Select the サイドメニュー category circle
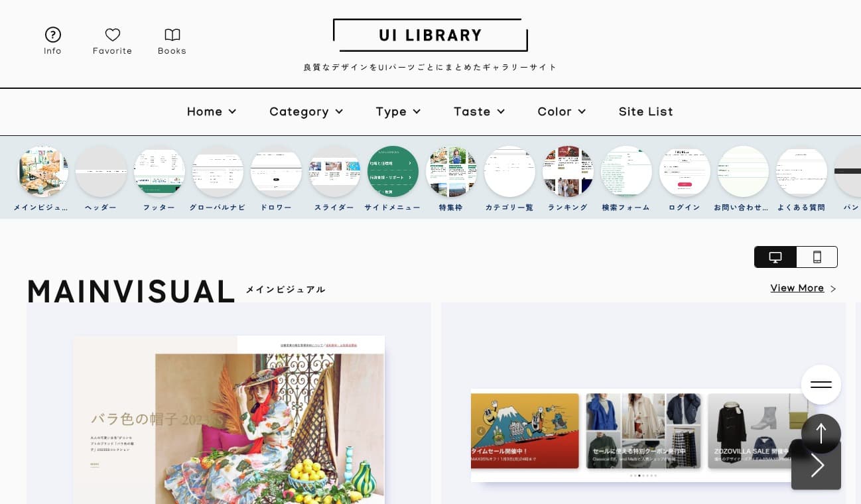The height and width of the screenshot is (504, 861). click(x=393, y=172)
